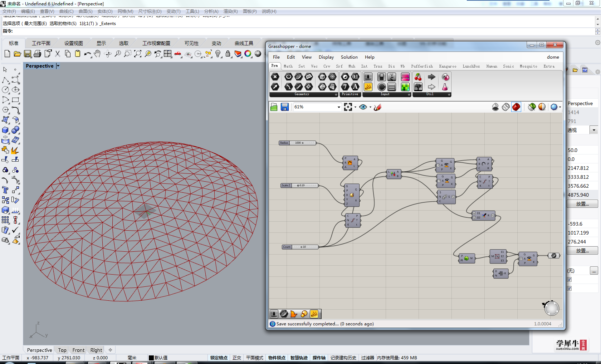601x364 pixels.
Task: Toggle 锁定格点 grid snap in status bar
Action: pos(219,358)
